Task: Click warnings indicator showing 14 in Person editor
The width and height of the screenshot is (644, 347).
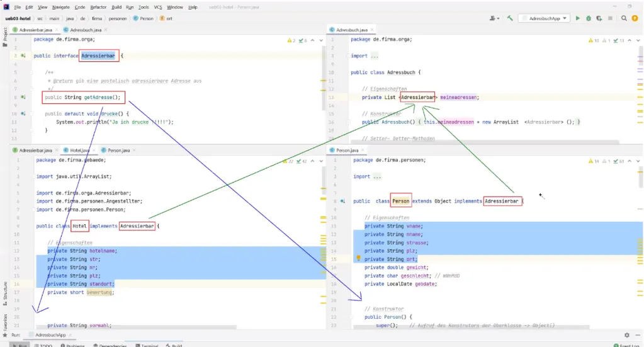Action: click(x=594, y=161)
